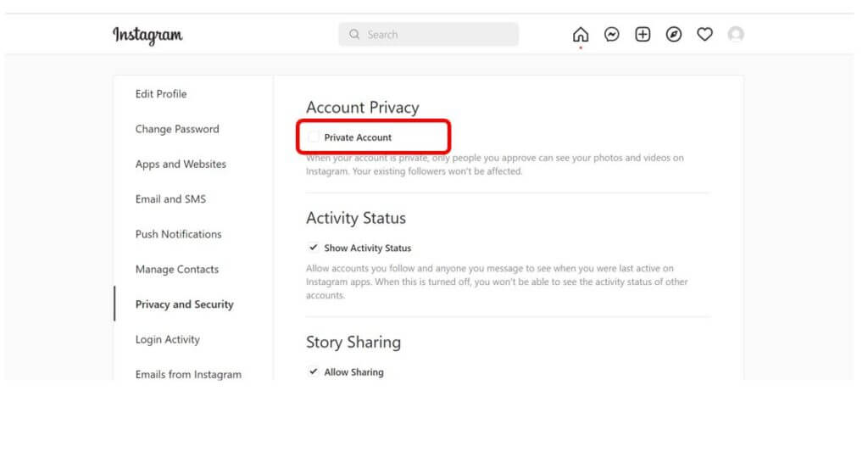Viewport: 868px width, 452px height.
Task: Select Change Password in sidebar
Action: click(177, 129)
